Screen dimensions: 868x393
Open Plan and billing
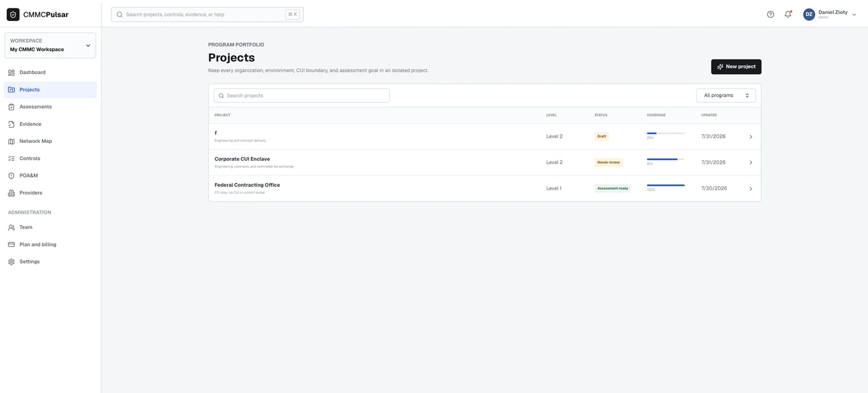(50, 245)
